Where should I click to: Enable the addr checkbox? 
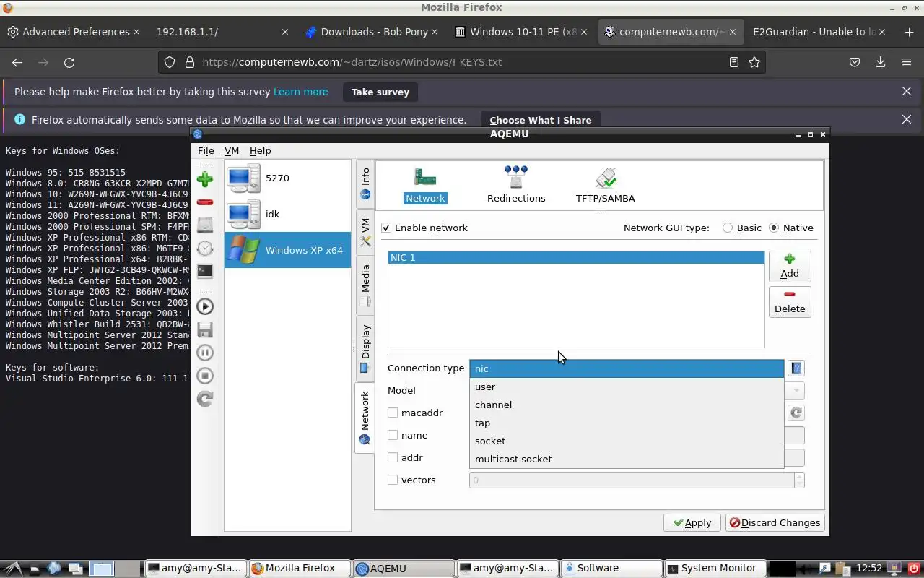tap(393, 457)
